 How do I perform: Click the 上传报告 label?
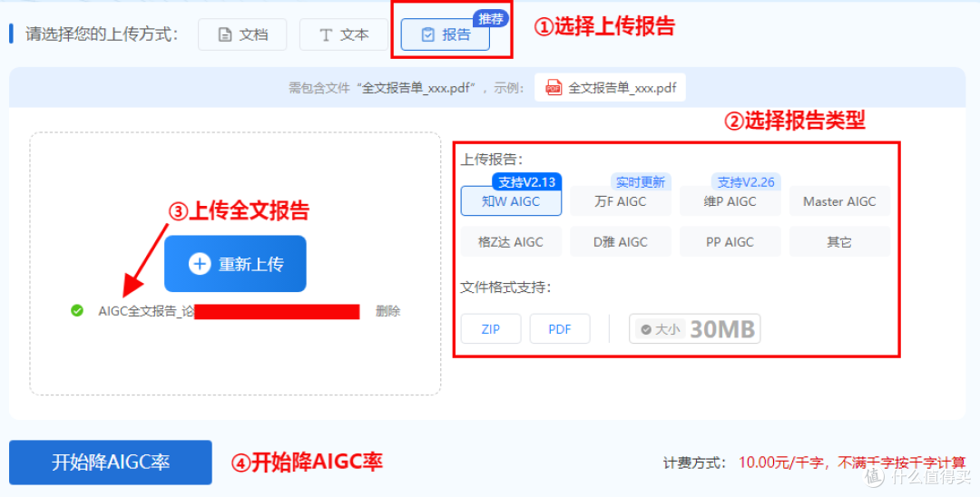tap(492, 160)
